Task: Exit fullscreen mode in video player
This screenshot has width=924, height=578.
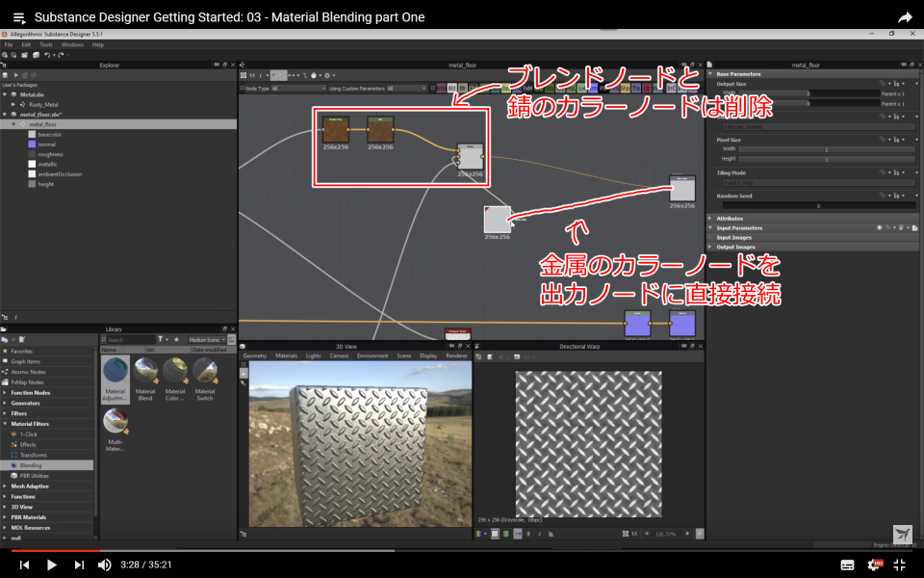Action: tap(900, 565)
